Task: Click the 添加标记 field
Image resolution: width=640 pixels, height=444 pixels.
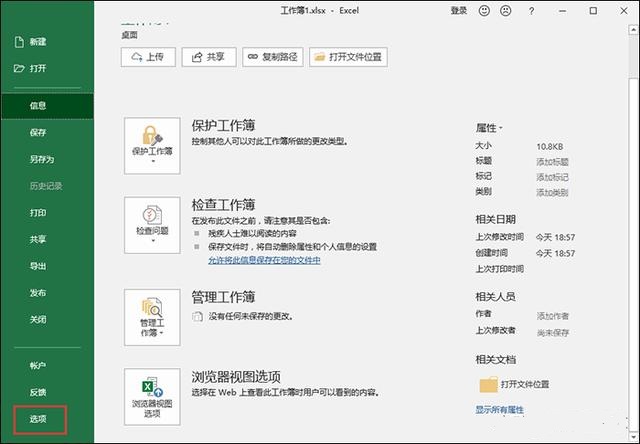Action: coord(552,177)
